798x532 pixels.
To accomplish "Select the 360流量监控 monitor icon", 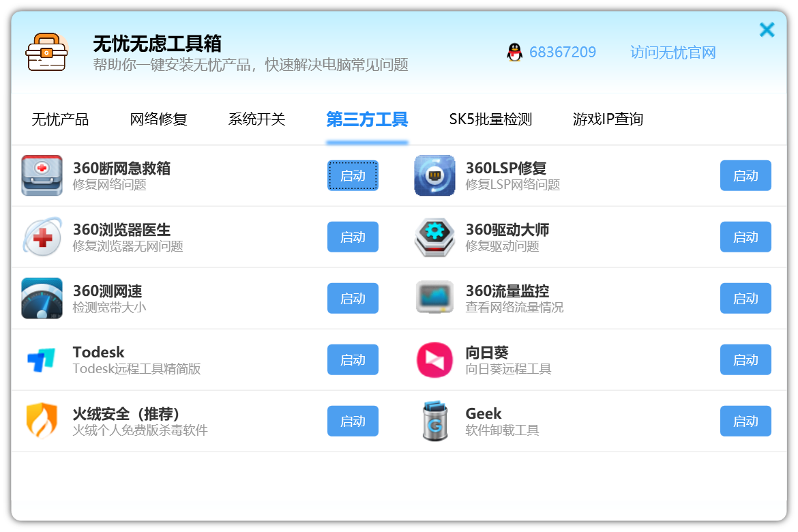I will click(434, 298).
